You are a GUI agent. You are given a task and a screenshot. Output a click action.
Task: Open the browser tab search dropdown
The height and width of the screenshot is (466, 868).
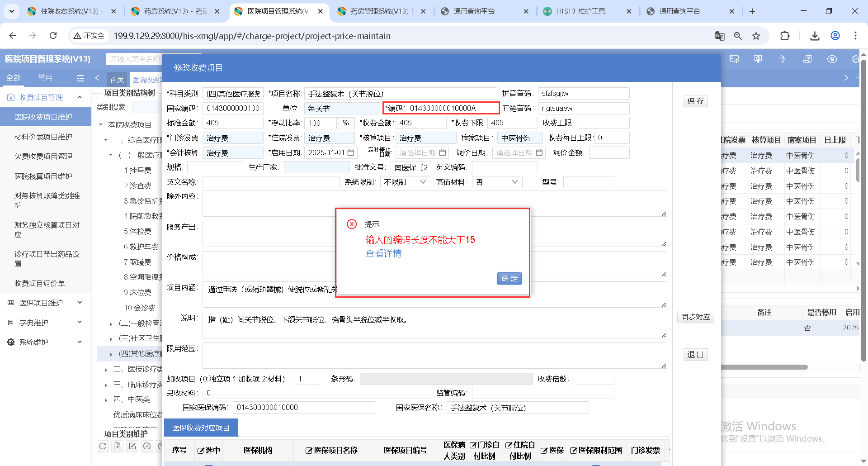(11, 11)
